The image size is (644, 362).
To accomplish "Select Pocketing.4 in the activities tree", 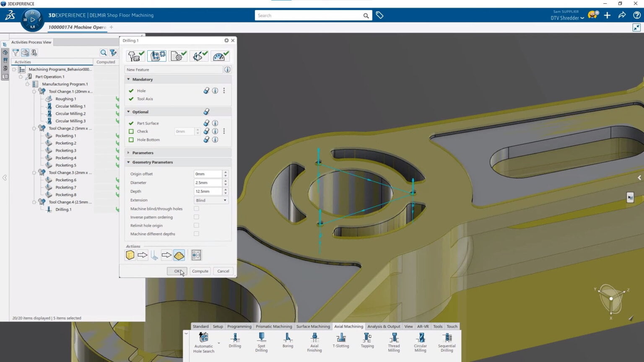I will 66,158.
